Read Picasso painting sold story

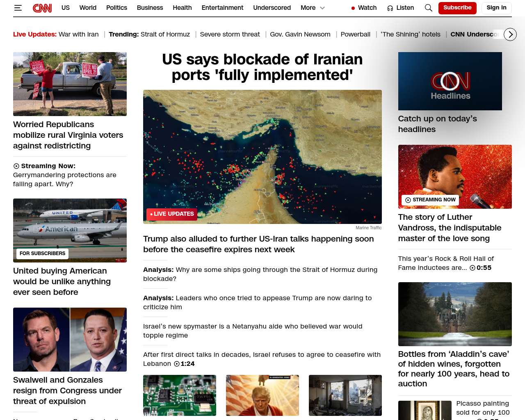(483, 410)
